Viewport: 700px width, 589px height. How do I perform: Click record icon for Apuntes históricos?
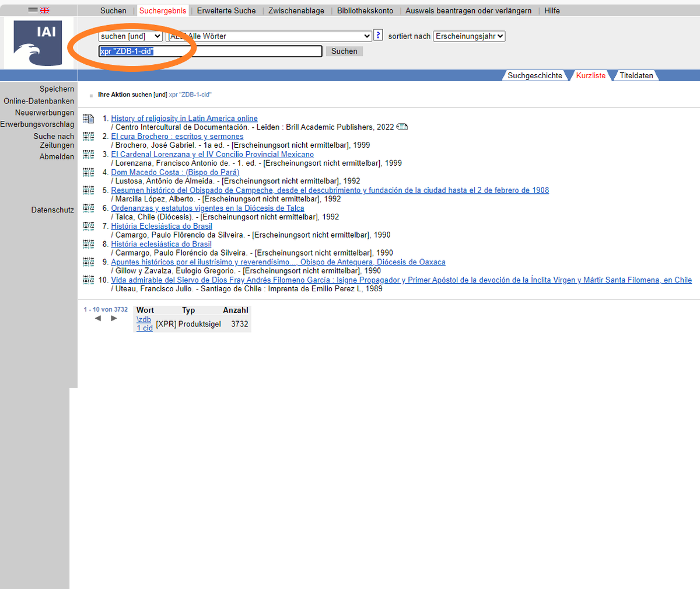pos(88,262)
